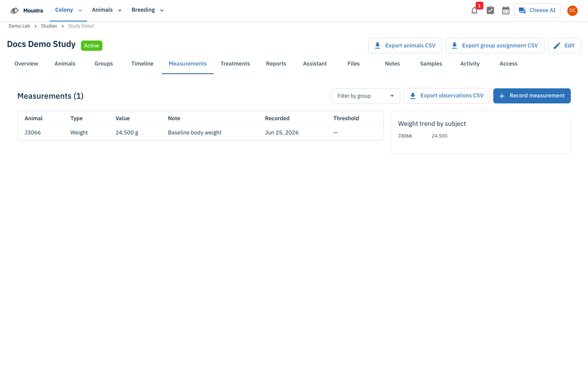
Task: Click 24.500 in weight trend panel
Action: (x=439, y=136)
